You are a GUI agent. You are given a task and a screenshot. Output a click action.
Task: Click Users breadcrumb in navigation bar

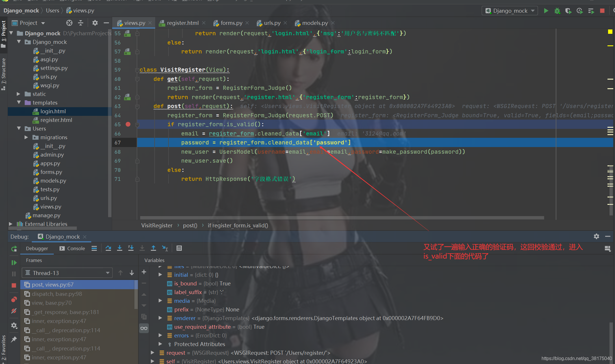[52, 11]
